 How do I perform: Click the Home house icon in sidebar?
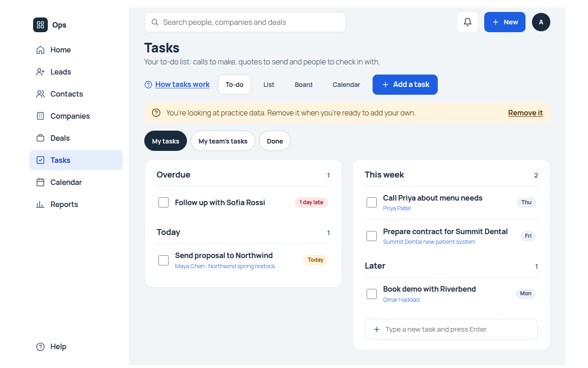pos(40,50)
